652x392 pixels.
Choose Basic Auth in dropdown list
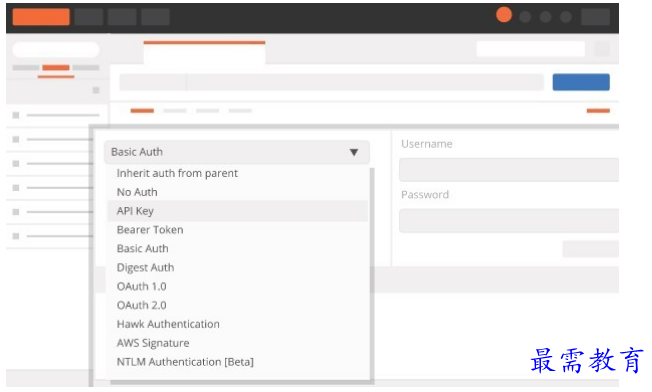pyautogui.click(x=142, y=249)
